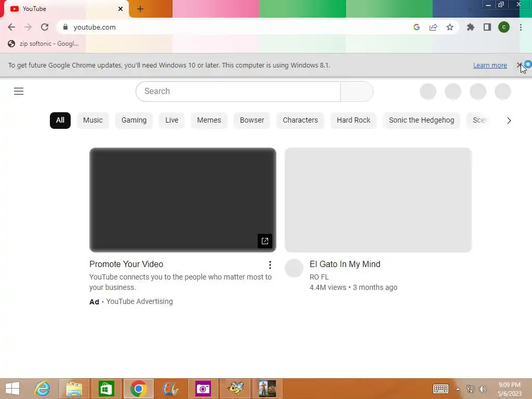Click YouTube Advertising advertiser name
Viewport: 532px width, 399px height.
pyautogui.click(x=139, y=301)
